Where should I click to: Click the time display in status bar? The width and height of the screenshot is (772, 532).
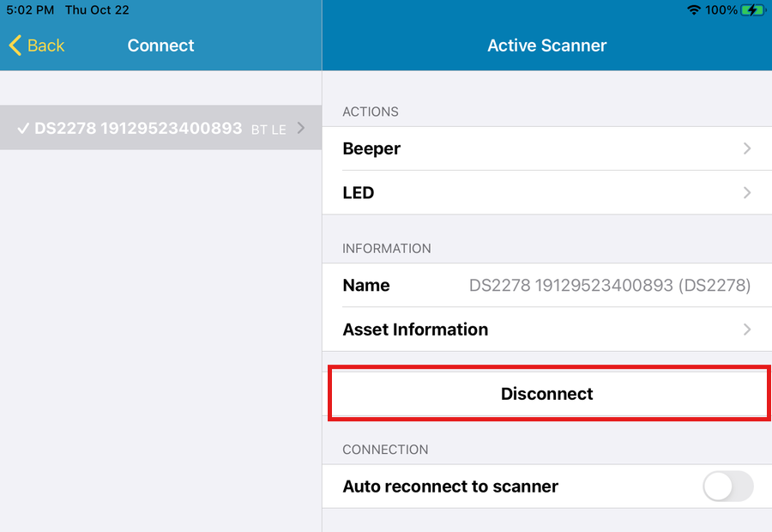(30, 10)
